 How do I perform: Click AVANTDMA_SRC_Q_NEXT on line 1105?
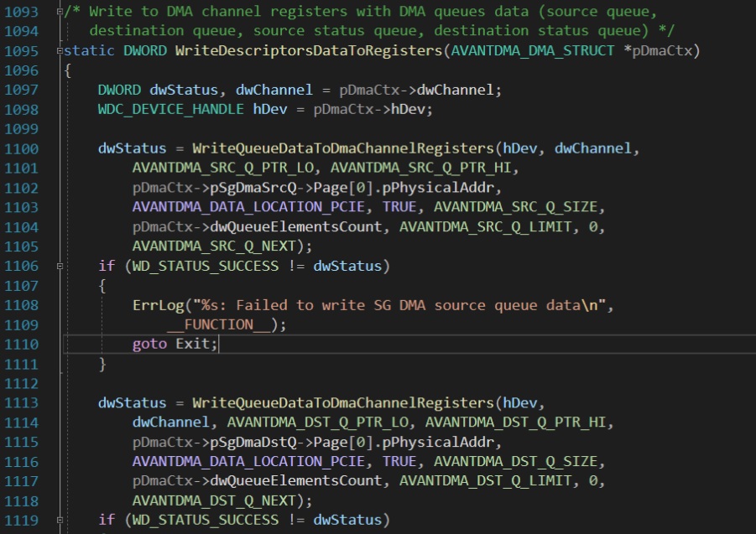point(214,246)
